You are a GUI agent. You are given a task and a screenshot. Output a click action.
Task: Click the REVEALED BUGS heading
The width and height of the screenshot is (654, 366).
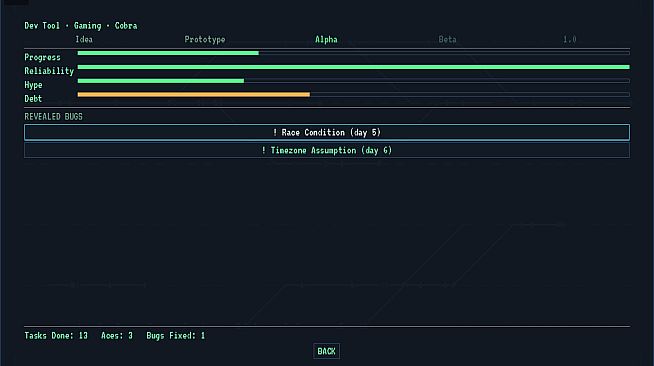(x=53, y=117)
